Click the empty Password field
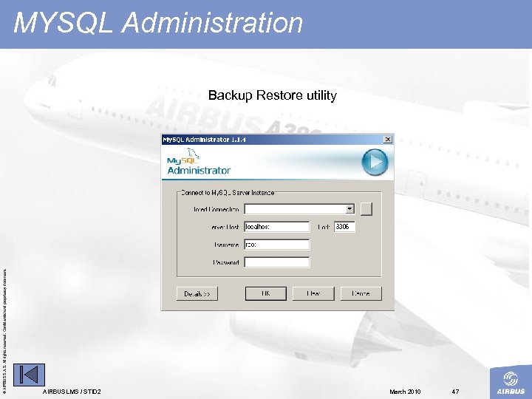Screen dimensions: 532x399 pyautogui.click(x=277, y=262)
